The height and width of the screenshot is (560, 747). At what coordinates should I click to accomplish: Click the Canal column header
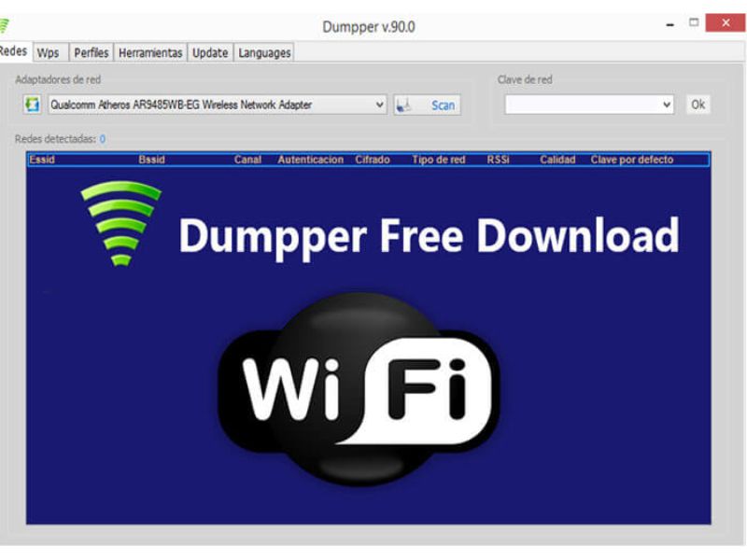[x=247, y=160]
